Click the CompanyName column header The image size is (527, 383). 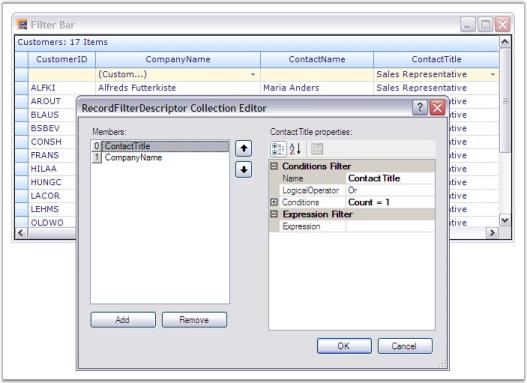pos(178,59)
